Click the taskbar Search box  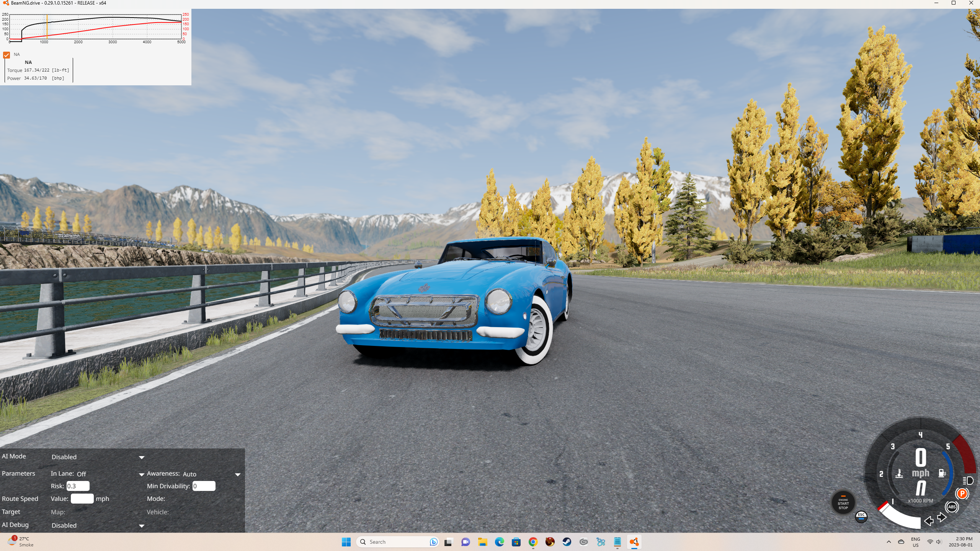pos(397,542)
